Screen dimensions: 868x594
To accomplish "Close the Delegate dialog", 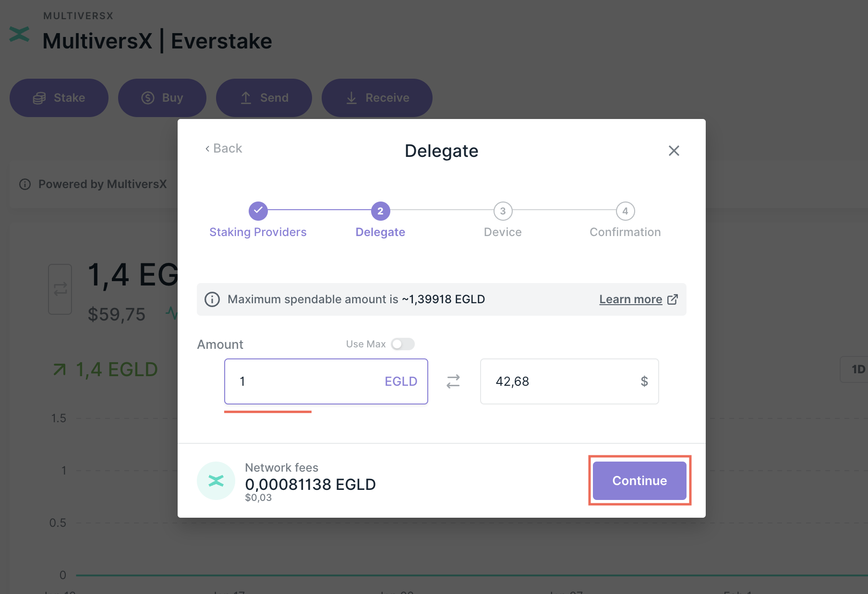I will [x=674, y=151].
